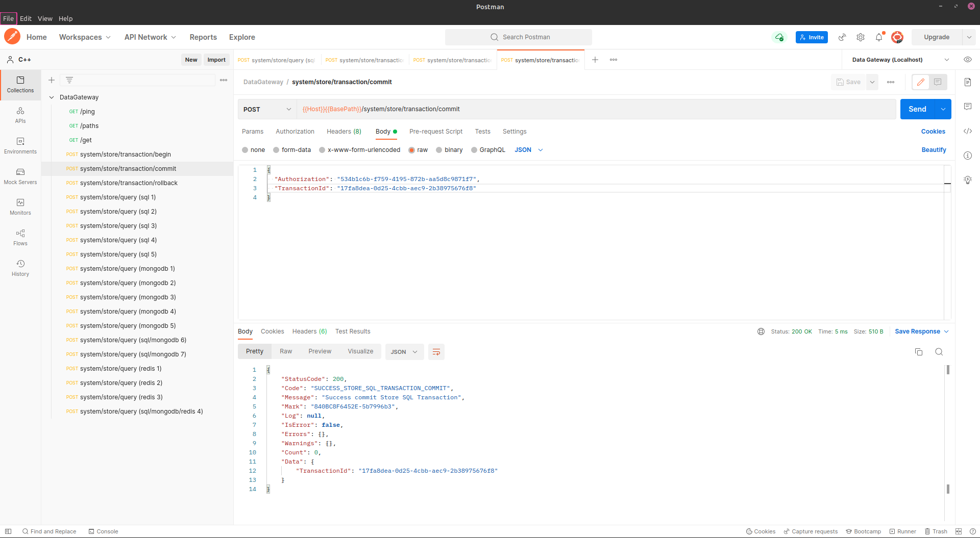
Task: Click the Invite button
Action: [812, 37]
